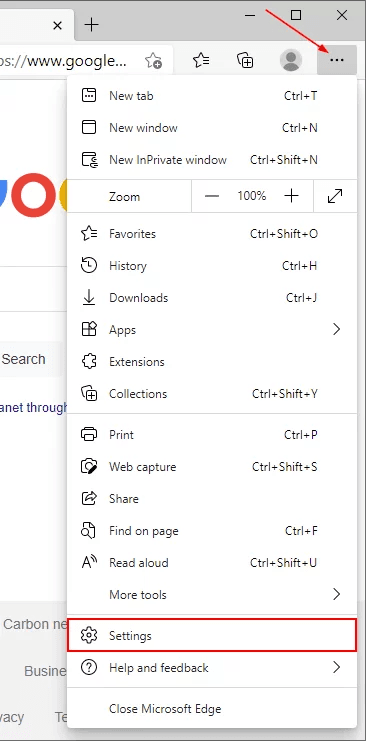Zoom out with the minus button
This screenshot has width=366, height=741.
(x=212, y=196)
